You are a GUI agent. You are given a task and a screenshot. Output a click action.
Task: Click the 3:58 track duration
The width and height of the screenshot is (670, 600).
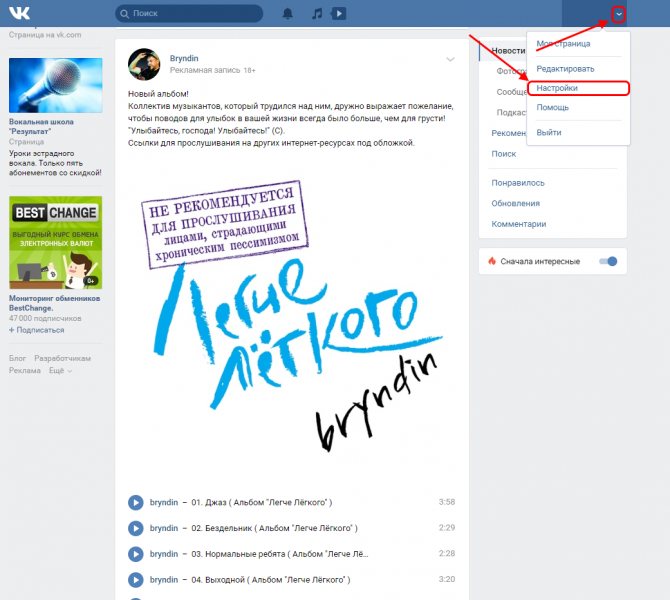(x=447, y=502)
